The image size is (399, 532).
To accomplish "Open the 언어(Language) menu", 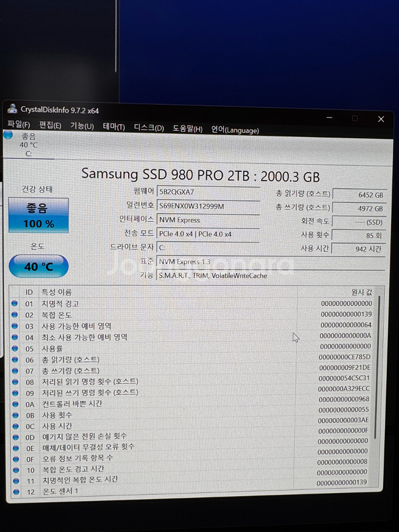I will coord(235,130).
